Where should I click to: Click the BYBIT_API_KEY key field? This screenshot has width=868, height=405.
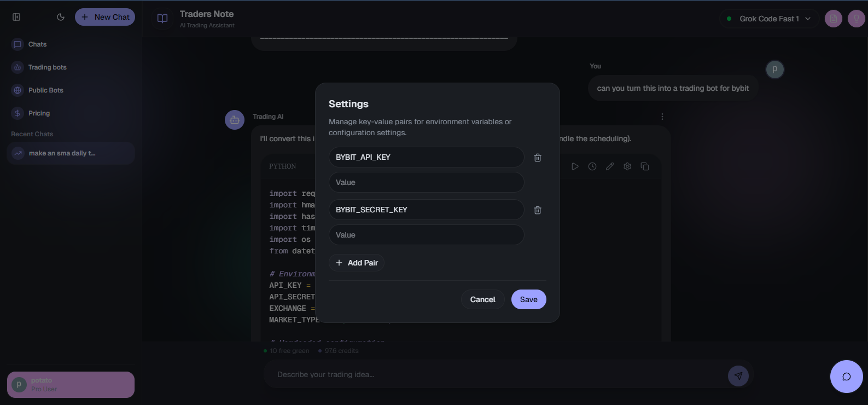[427, 157]
